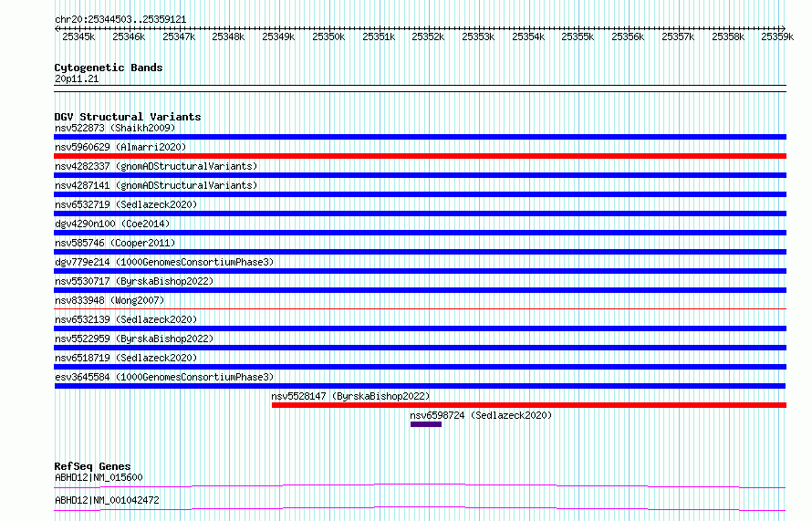
Task: Click the 25359k ruler position
Action: 778,36
